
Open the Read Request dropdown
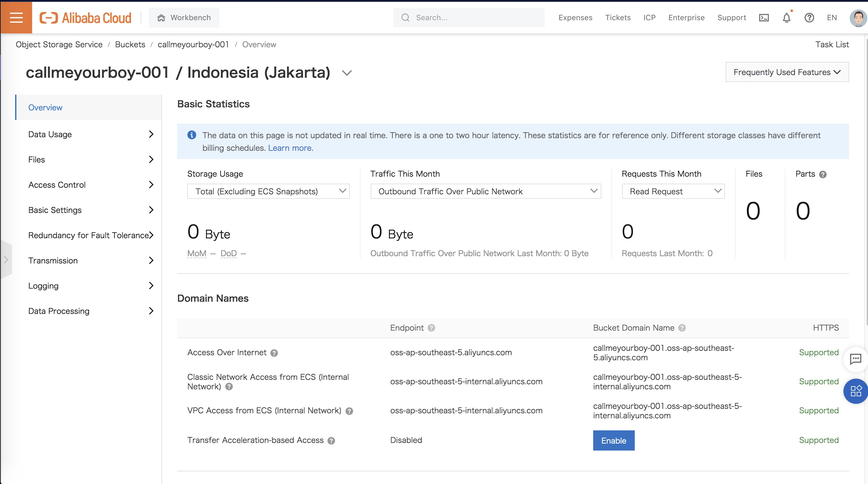[x=673, y=191]
